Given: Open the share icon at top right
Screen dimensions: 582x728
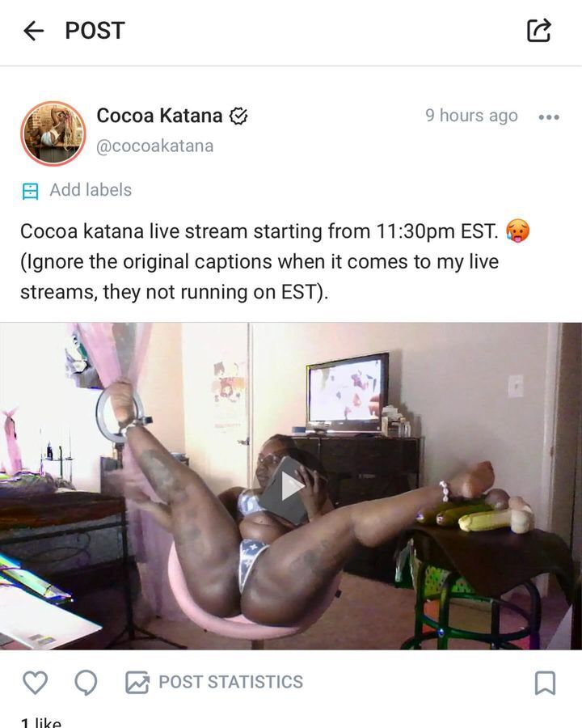Looking at the screenshot, I should (539, 31).
